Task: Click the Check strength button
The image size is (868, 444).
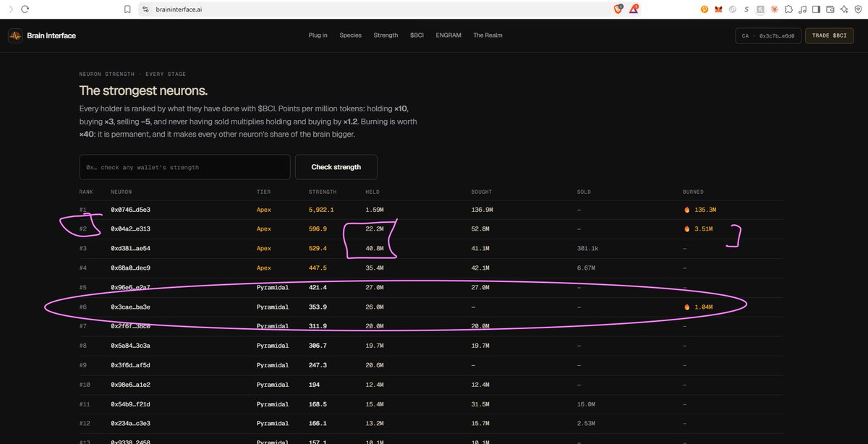Action: 336,167
